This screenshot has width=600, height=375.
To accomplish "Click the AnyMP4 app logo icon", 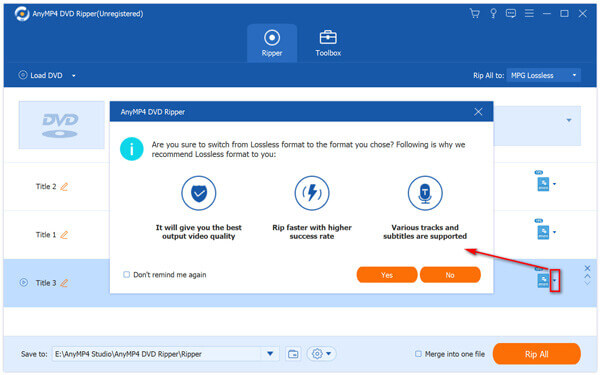I will point(22,14).
